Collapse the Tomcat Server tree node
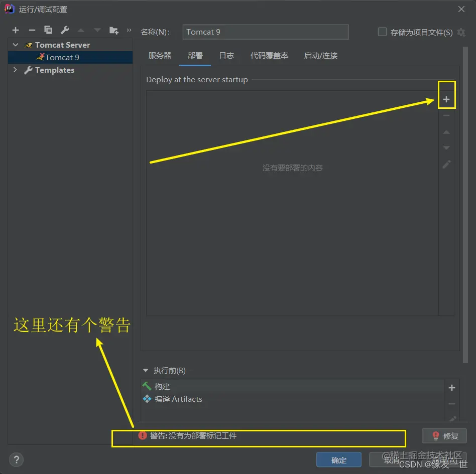 (15, 45)
